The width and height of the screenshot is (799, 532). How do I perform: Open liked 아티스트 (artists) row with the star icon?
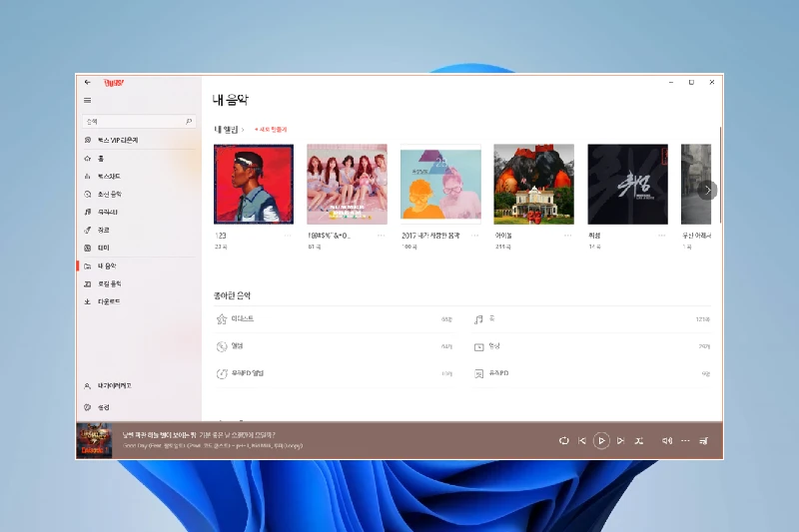(x=334, y=319)
